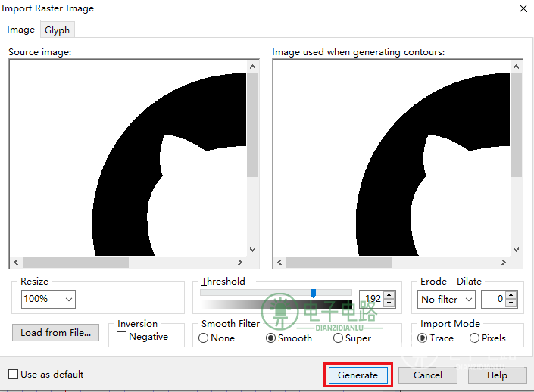Choose Trace import mode
The height and width of the screenshot is (392, 534).
pyautogui.click(x=422, y=338)
